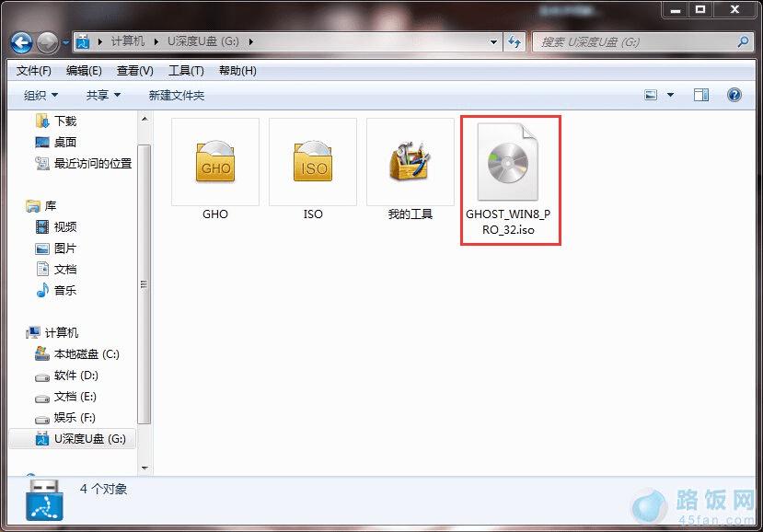Click the USB drive icon in details pane
The image size is (763, 532).
44,500
